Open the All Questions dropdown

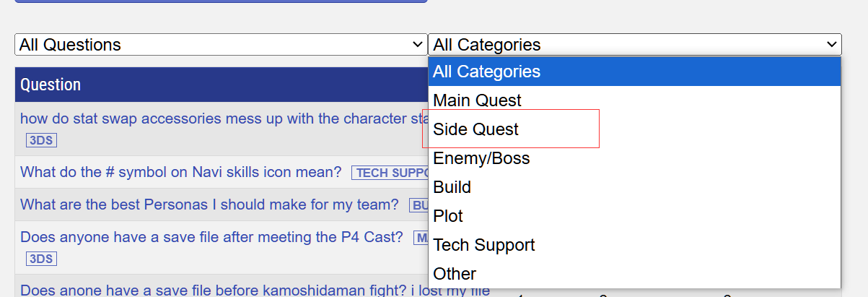[221, 45]
